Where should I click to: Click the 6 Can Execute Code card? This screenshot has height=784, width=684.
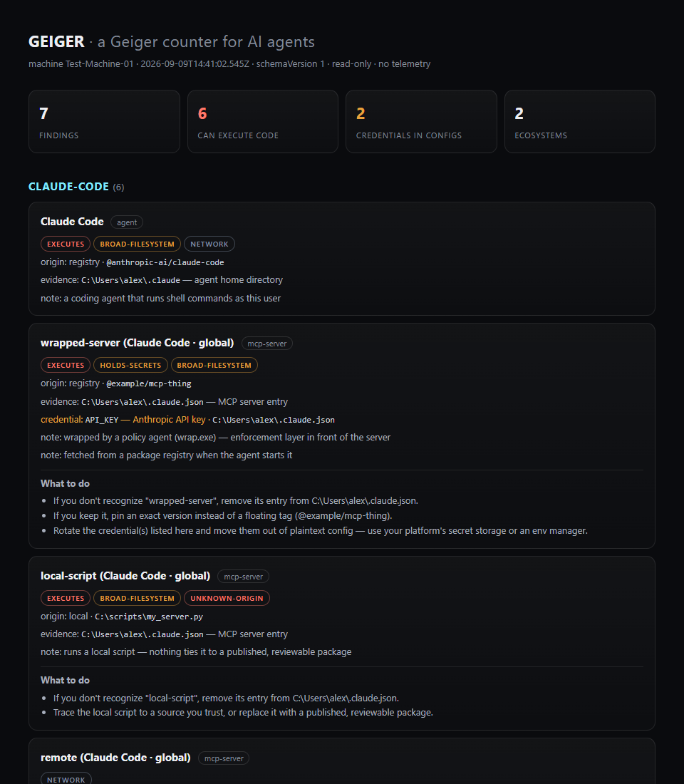[262, 121]
